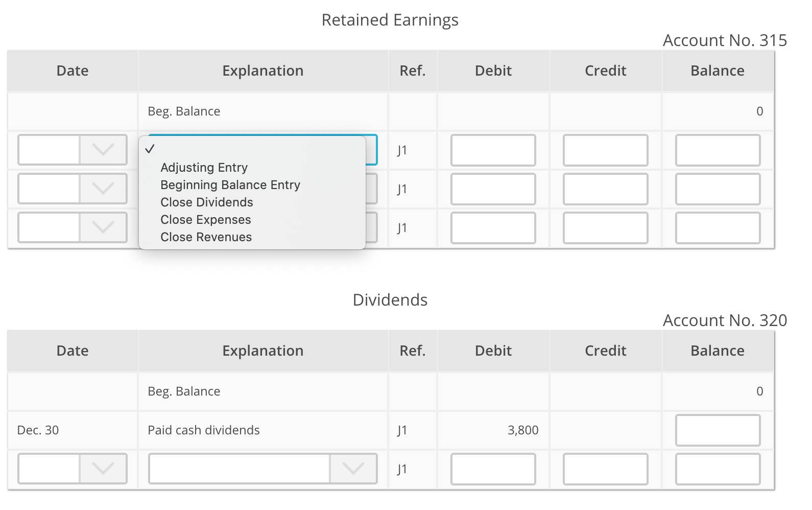Viewport: 812px width, 510px height.
Task: Open date dropdown in third Retained Earnings row
Action: coord(73,228)
